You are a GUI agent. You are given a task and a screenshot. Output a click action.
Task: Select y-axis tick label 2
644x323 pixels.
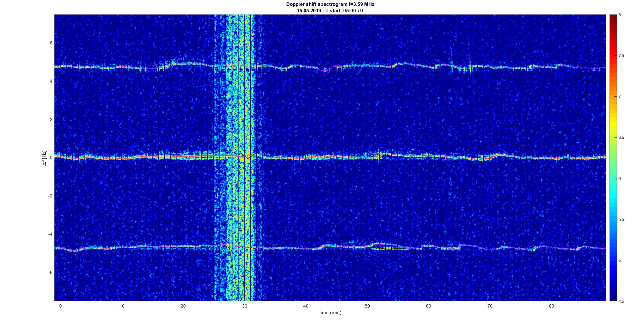point(51,119)
